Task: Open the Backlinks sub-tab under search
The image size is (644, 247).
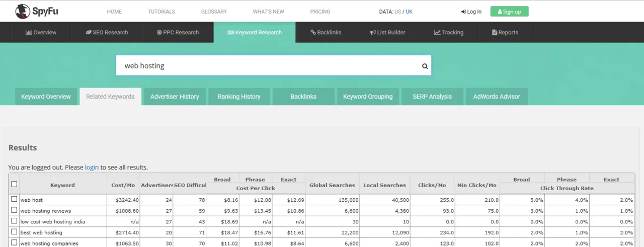Action: (x=303, y=97)
